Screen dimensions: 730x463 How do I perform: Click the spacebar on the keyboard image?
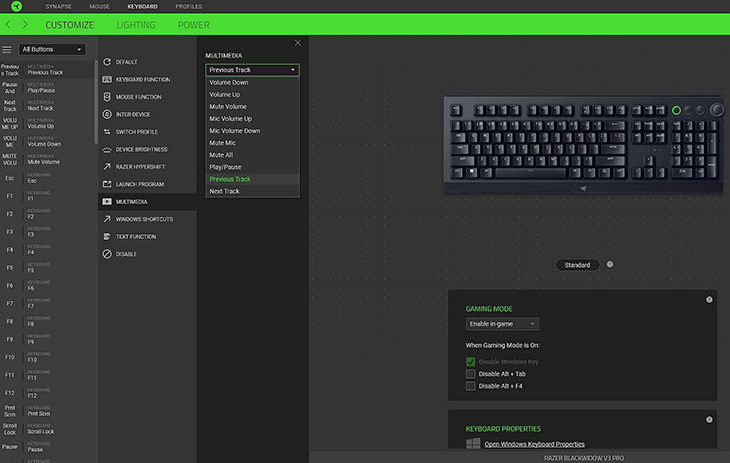click(x=531, y=173)
